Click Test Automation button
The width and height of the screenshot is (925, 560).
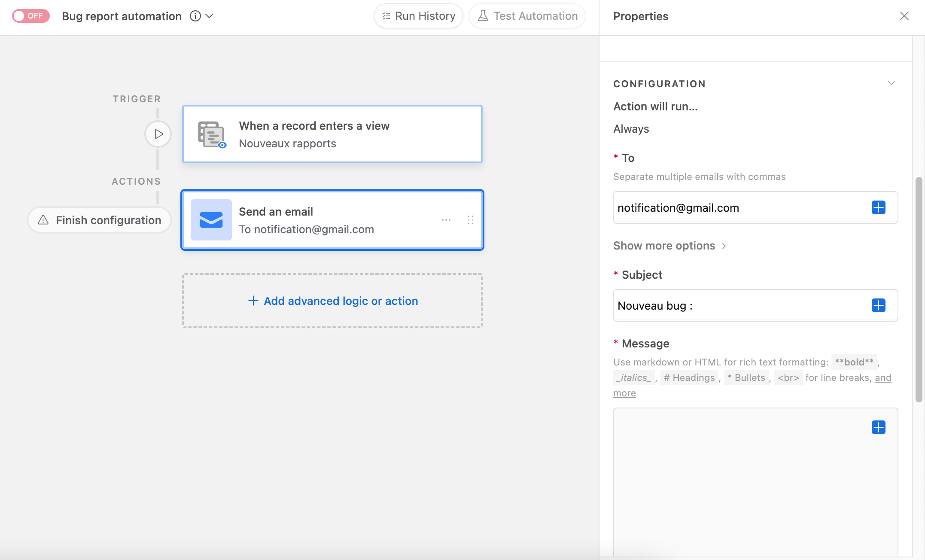click(527, 16)
